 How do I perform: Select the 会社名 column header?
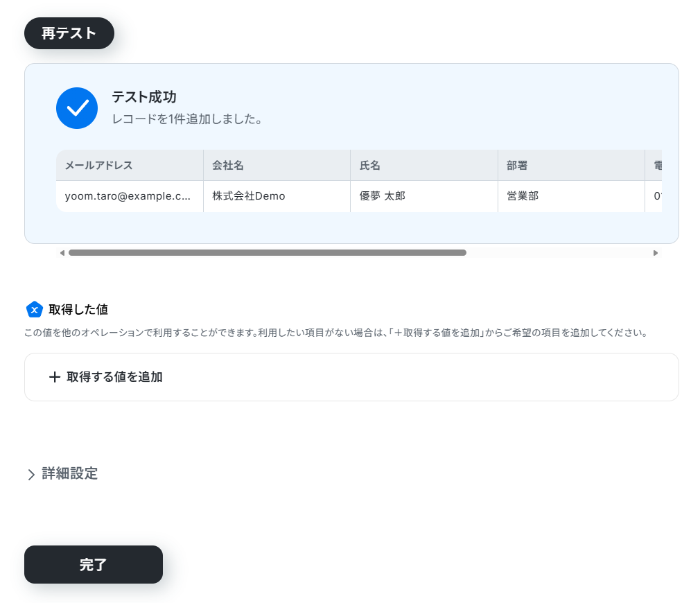277,166
